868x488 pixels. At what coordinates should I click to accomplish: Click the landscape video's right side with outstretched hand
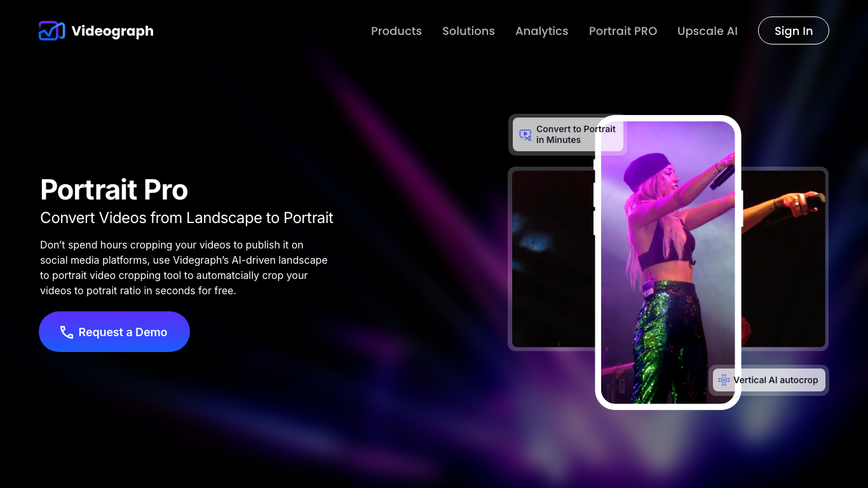[783, 259]
